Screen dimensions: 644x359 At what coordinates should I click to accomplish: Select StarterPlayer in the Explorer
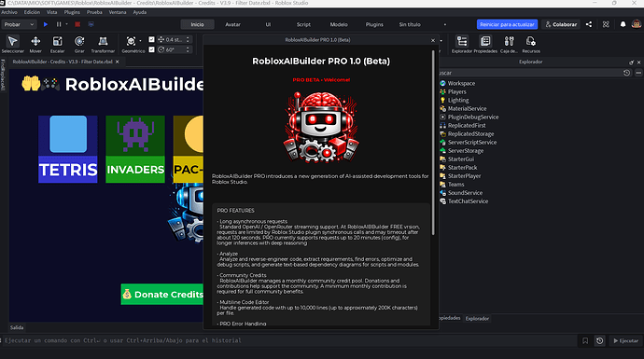pyautogui.click(x=460, y=176)
